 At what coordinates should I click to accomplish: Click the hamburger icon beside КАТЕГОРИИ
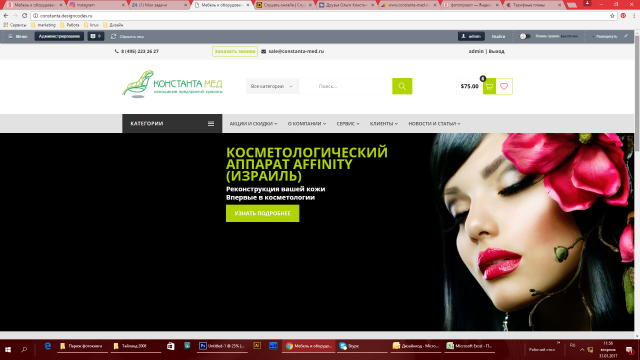click(x=211, y=124)
